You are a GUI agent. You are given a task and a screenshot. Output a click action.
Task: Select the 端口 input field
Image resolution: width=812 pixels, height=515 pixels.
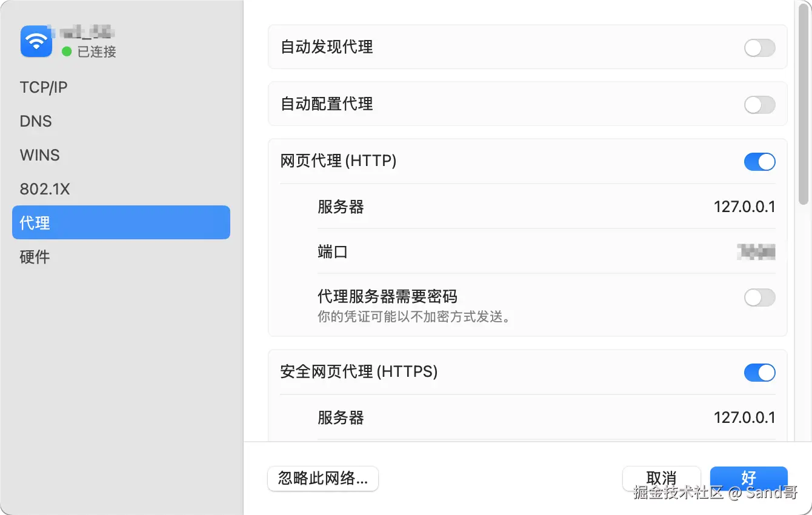tap(754, 252)
